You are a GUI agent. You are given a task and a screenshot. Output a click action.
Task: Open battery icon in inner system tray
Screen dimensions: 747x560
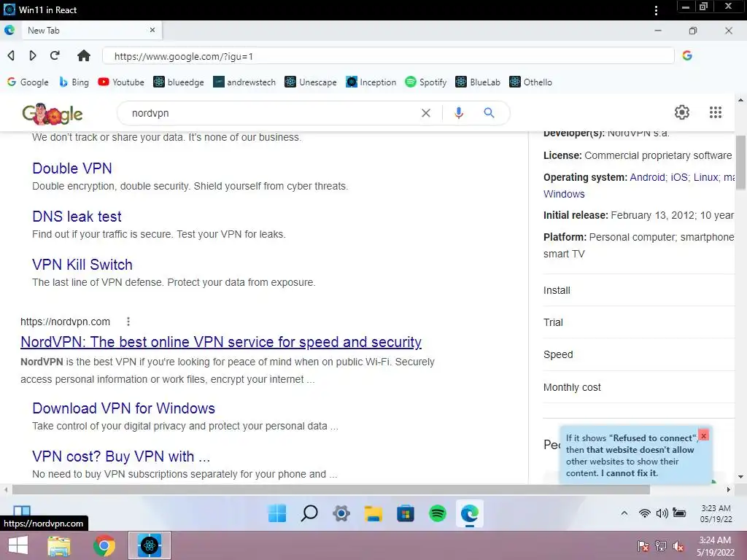[679, 513]
